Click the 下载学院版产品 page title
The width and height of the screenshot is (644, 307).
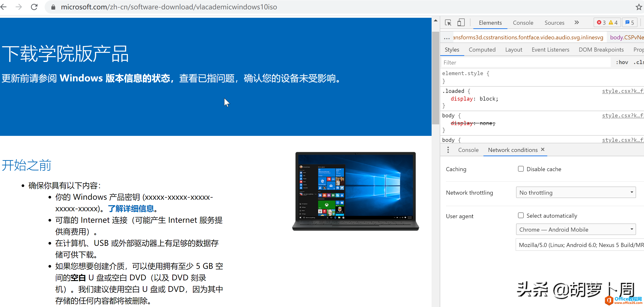click(x=65, y=54)
